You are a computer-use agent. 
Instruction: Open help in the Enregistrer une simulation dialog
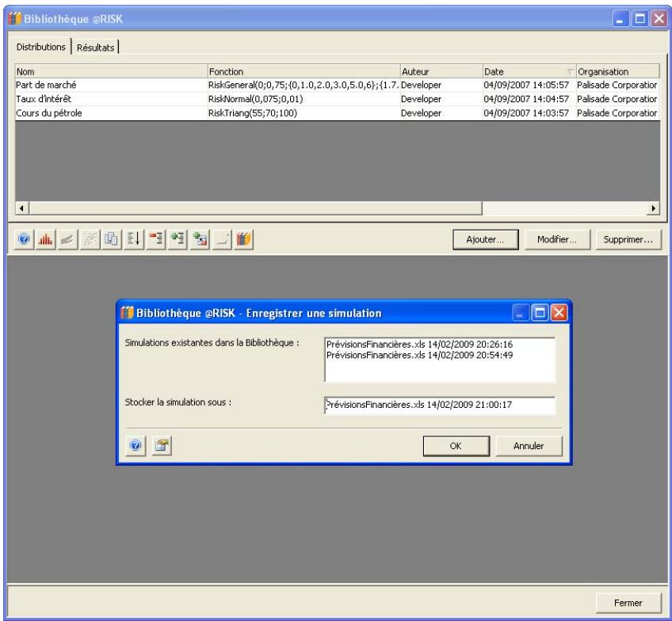(135, 446)
